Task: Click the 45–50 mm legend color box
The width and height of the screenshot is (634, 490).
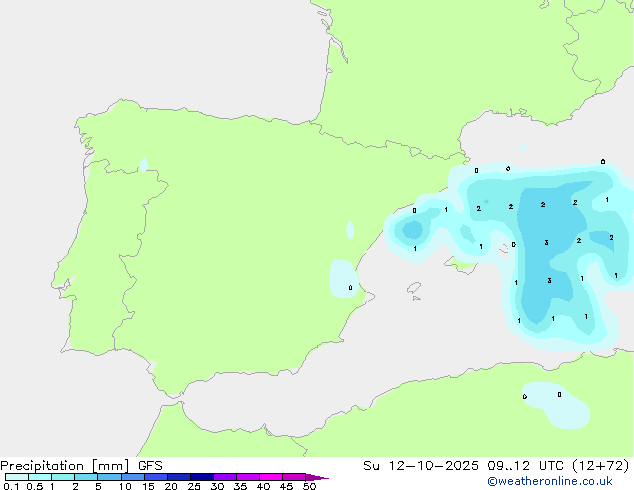Action: coord(294,477)
